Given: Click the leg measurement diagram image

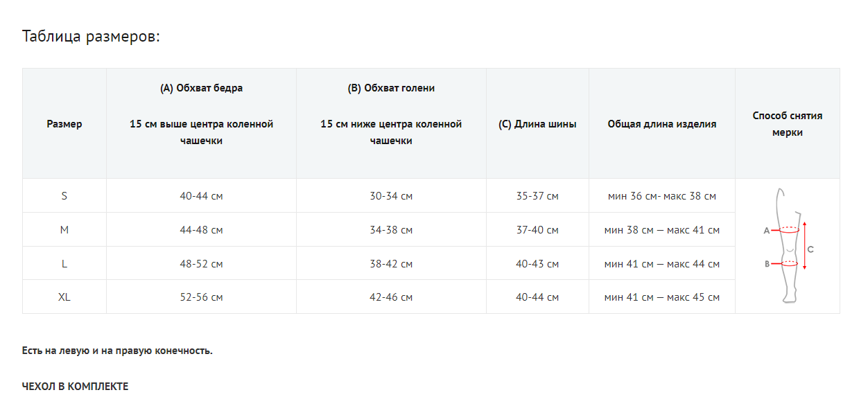Looking at the screenshot, I should tap(787, 246).
